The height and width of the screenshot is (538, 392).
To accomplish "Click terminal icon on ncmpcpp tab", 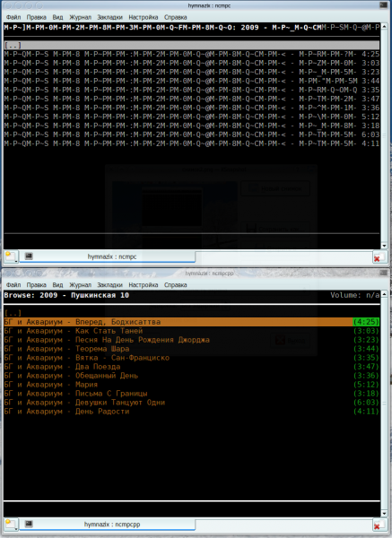I will (29, 524).
